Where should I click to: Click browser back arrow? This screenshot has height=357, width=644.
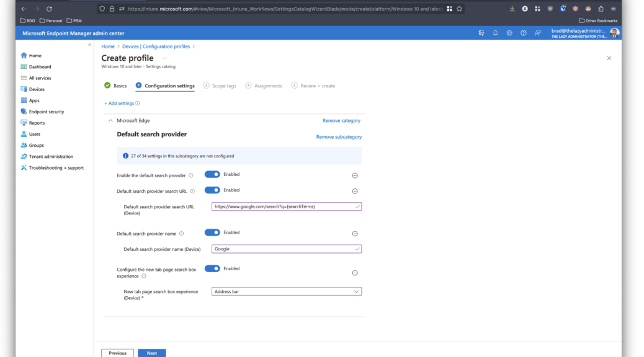coord(24,9)
